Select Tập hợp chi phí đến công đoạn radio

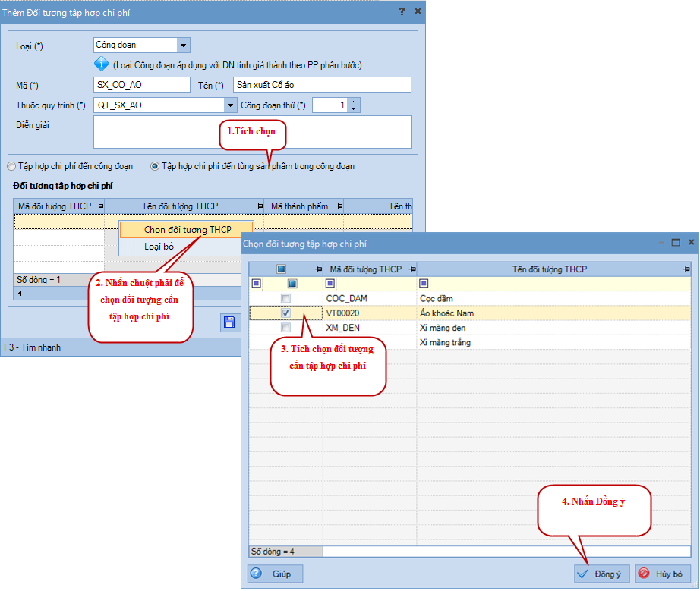pos(11,166)
